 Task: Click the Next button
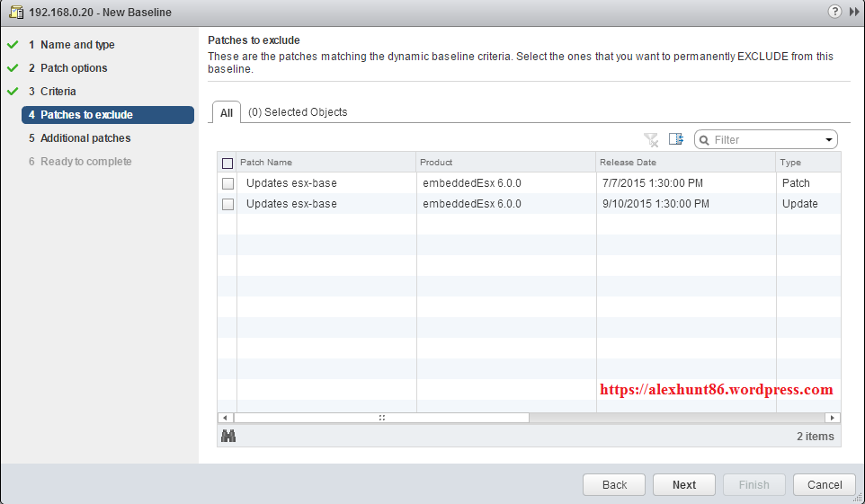tap(683, 484)
